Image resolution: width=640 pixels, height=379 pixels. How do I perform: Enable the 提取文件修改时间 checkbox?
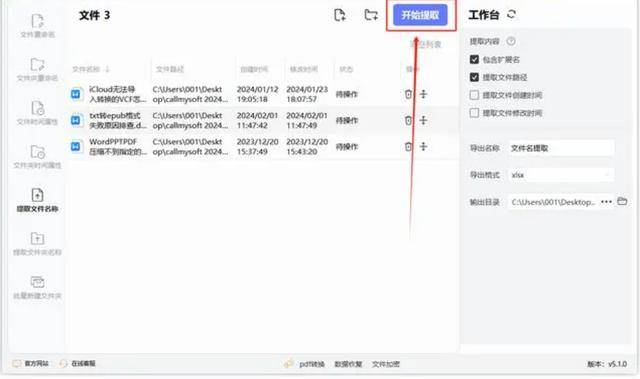tap(474, 113)
